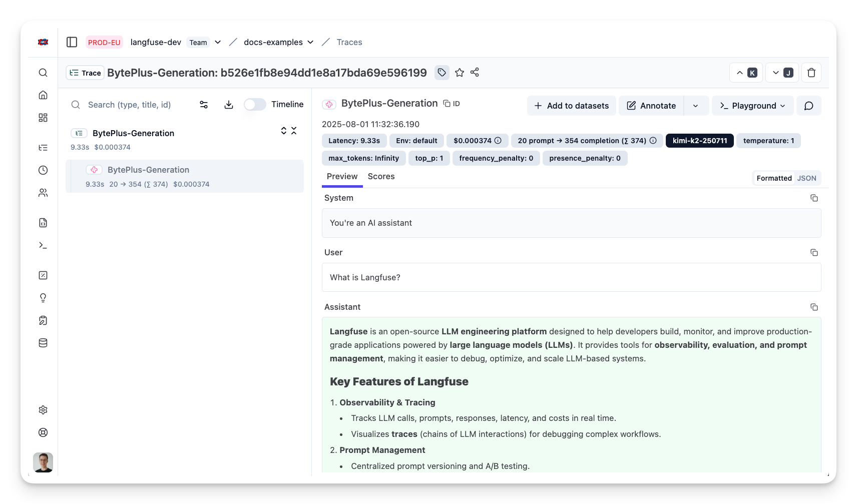The width and height of the screenshot is (857, 504).
Task: Expand the Playground dropdown
Action: pos(752,106)
